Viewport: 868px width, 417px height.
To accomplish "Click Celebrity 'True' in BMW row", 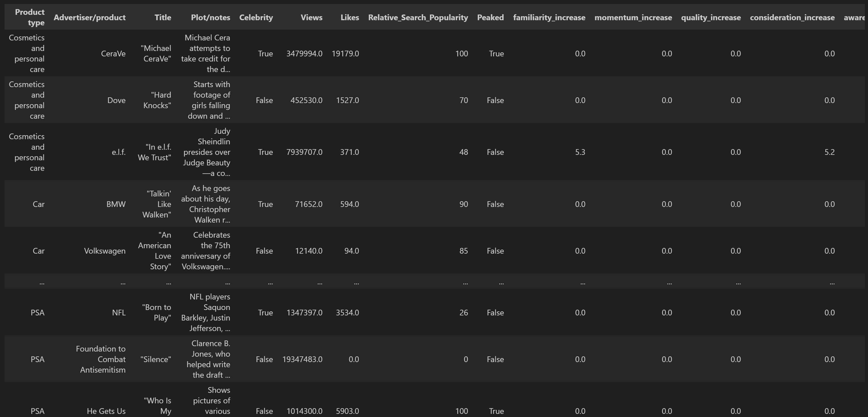I will tap(265, 204).
